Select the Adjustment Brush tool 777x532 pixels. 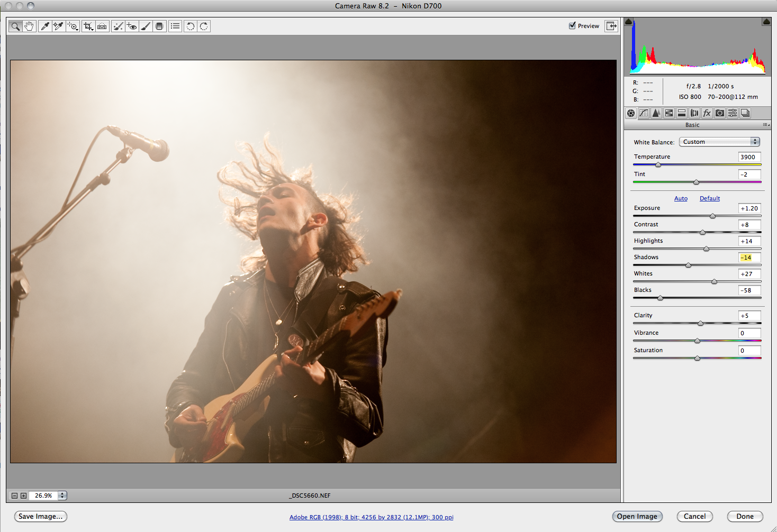(146, 26)
